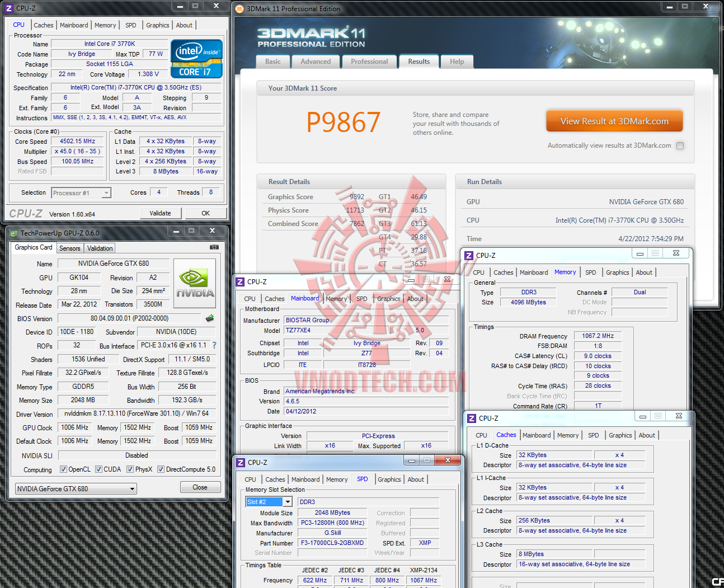Click the CPU-Z title bar icon, top-left window
Image resolution: width=724 pixels, height=588 pixels.
pyautogui.click(x=8, y=8)
